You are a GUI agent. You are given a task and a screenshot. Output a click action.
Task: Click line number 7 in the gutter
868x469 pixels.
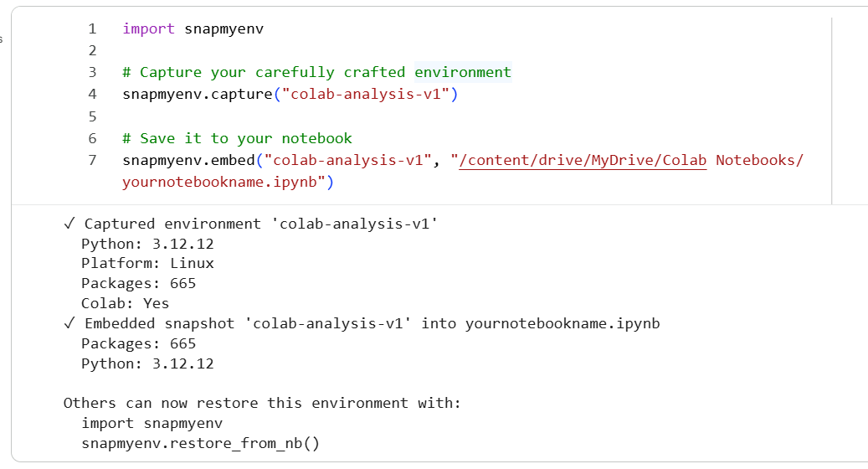[x=92, y=161]
